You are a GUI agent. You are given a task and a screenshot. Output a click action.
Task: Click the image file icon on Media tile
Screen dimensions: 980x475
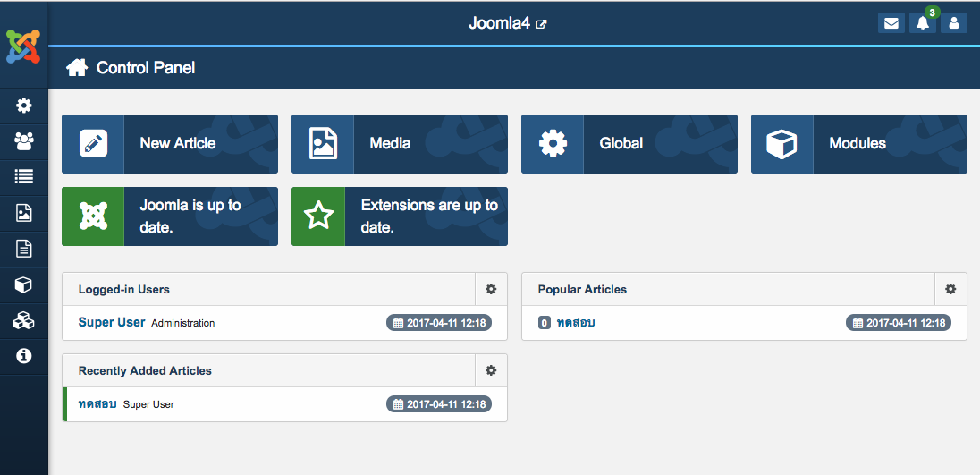pos(323,144)
